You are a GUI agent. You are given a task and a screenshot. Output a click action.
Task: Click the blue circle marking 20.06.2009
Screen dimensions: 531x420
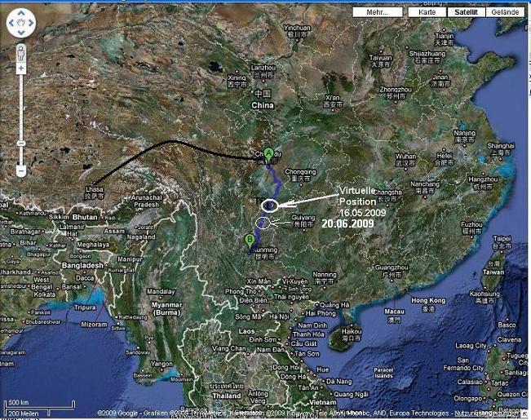pyautogui.click(x=263, y=223)
